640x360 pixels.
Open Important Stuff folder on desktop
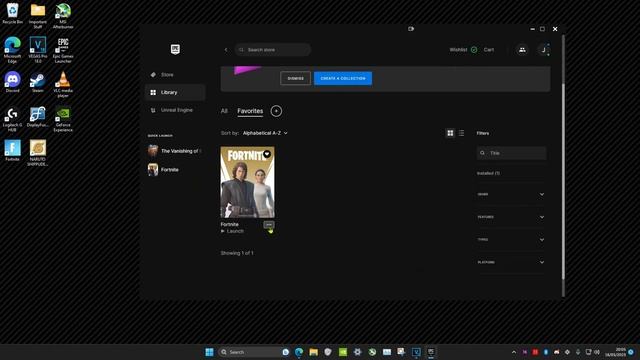tap(38, 16)
